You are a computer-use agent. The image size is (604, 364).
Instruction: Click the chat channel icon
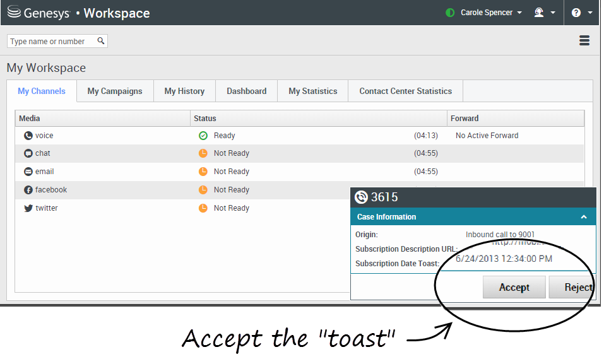tap(28, 153)
